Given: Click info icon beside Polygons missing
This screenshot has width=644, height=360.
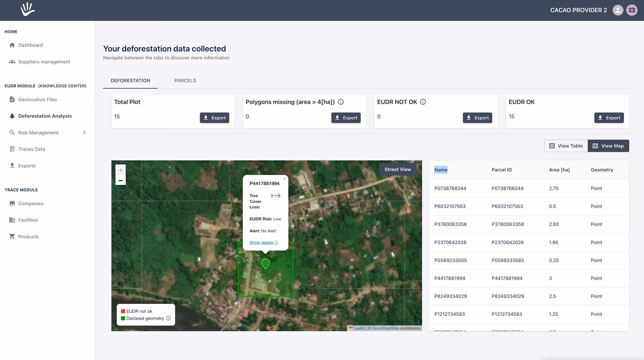Looking at the screenshot, I should pos(341,102).
